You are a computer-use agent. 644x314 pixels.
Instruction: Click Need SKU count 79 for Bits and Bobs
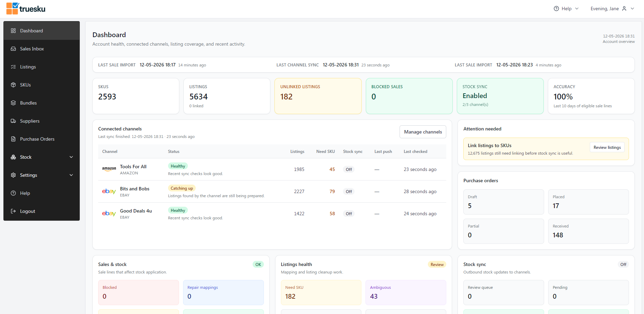coord(332,191)
